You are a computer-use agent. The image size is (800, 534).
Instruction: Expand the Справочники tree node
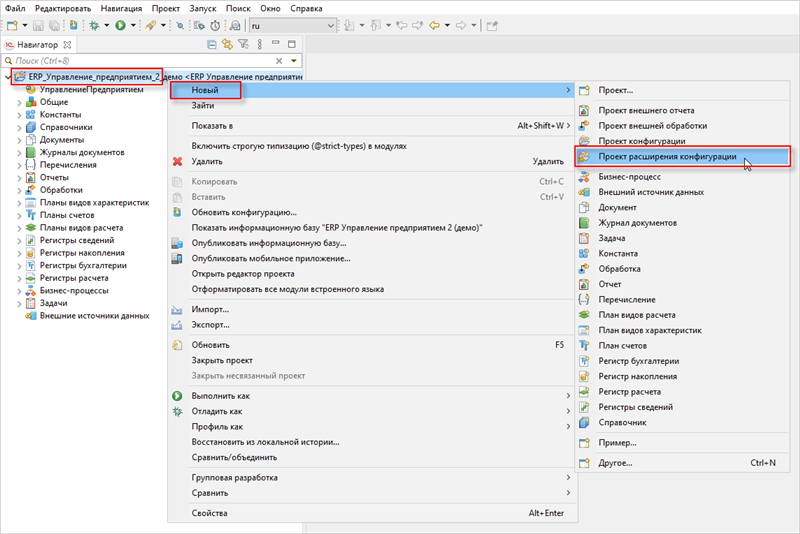coord(19,127)
